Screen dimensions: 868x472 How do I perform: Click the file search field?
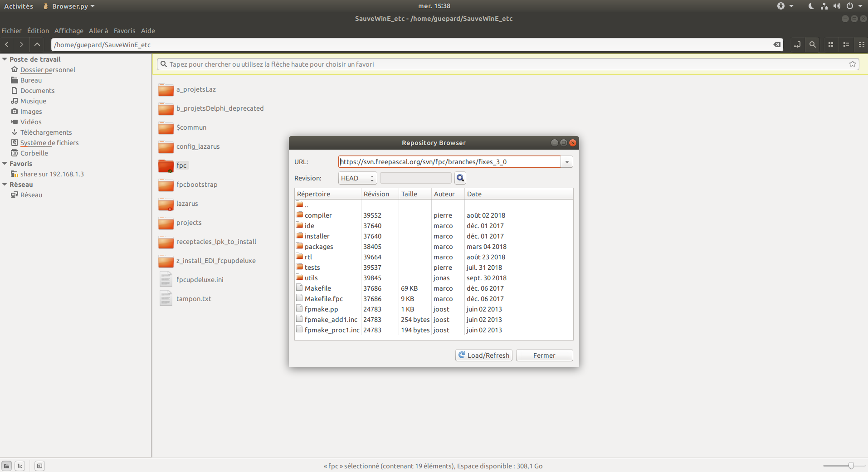pos(507,64)
